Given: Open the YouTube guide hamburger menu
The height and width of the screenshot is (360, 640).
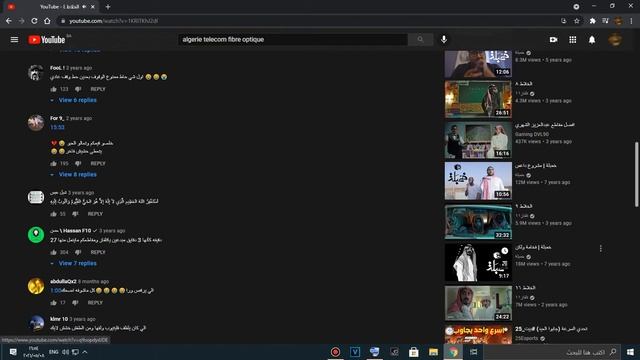Looking at the screenshot, I should tap(14, 40).
